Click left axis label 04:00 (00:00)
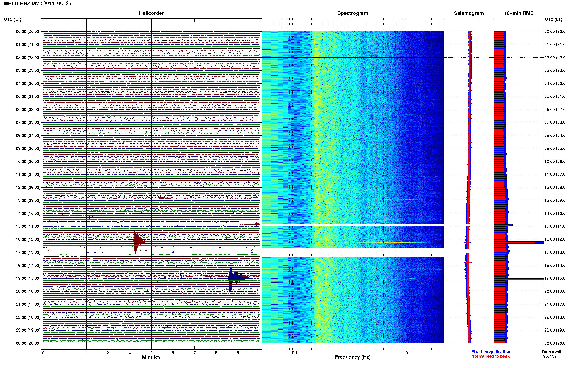 (28, 83)
